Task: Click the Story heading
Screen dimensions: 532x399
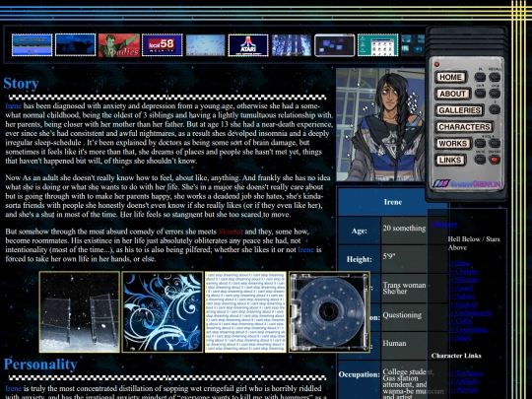Action: pyautogui.click(x=21, y=84)
